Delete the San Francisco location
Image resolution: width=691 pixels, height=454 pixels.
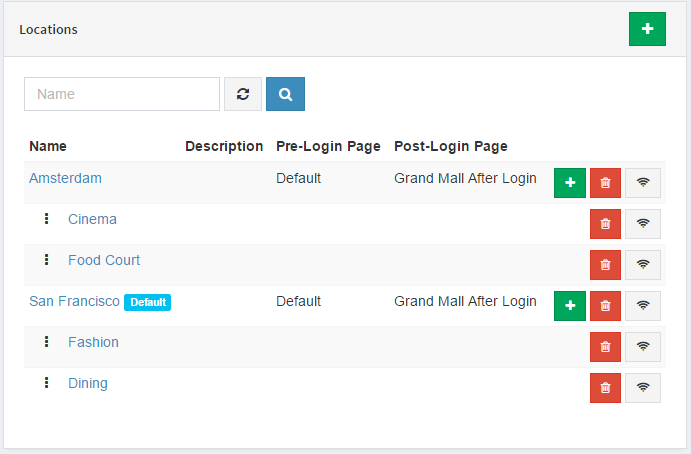(606, 305)
